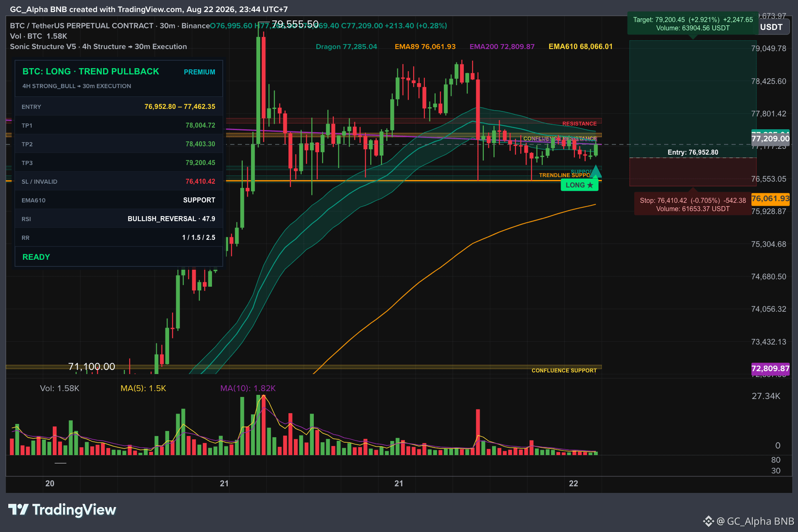Click the Vol · BTC 1.58K legend line
Viewport: 798px width, 532px height.
(39, 36)
